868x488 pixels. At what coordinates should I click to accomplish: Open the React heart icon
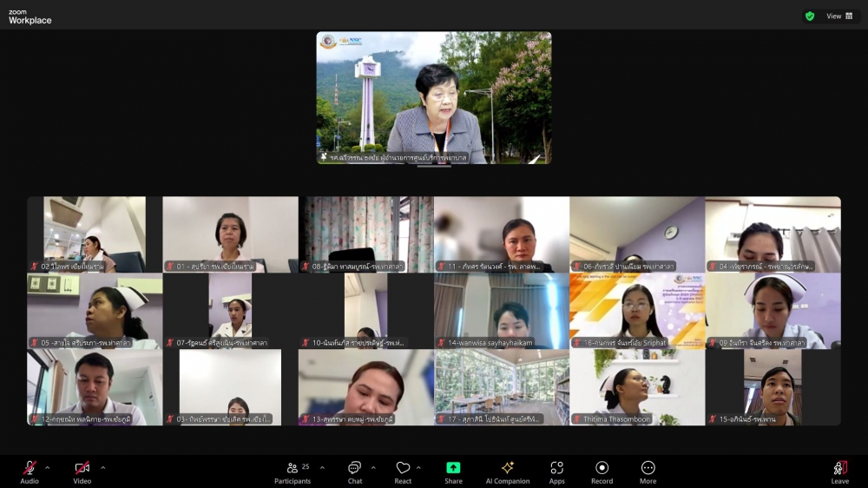(403, 469)
